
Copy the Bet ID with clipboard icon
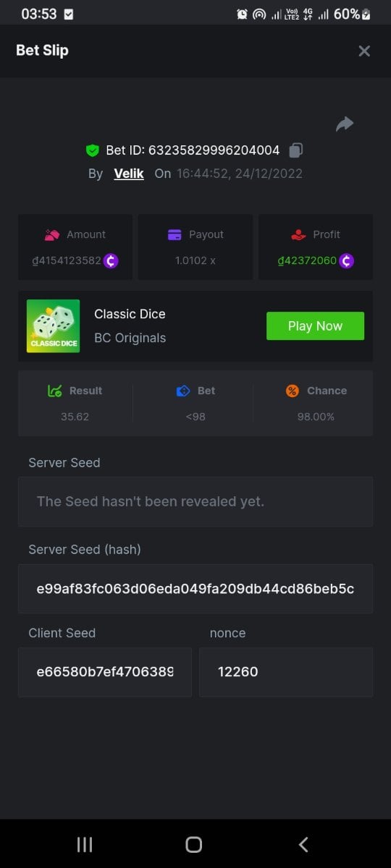click(295, 150)
